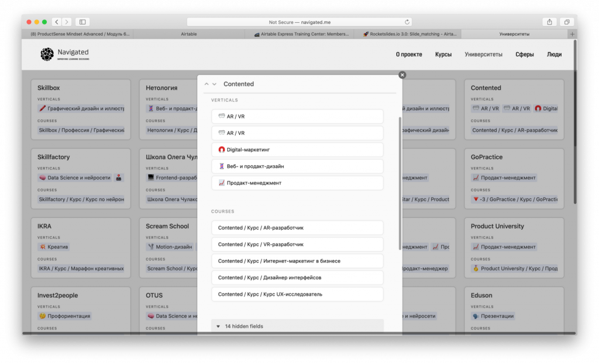This screenshot has width=599, height=364.
Task: Click Skillfactory / Курс course tag
Action: pos(81,199)
